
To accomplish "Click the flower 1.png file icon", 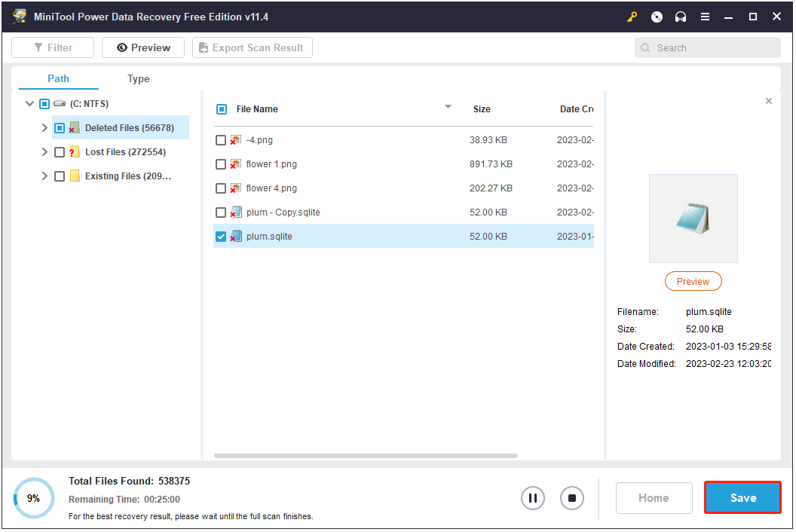I will [235, 164].
